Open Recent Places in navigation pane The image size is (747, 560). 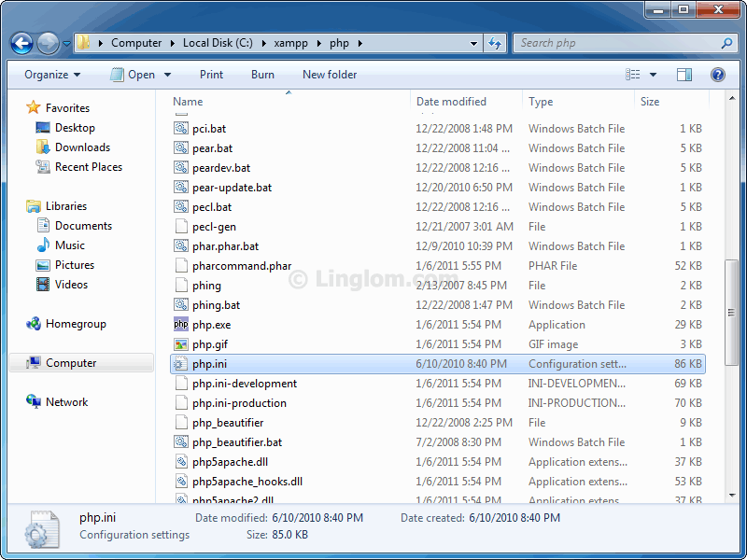(79, 167)
